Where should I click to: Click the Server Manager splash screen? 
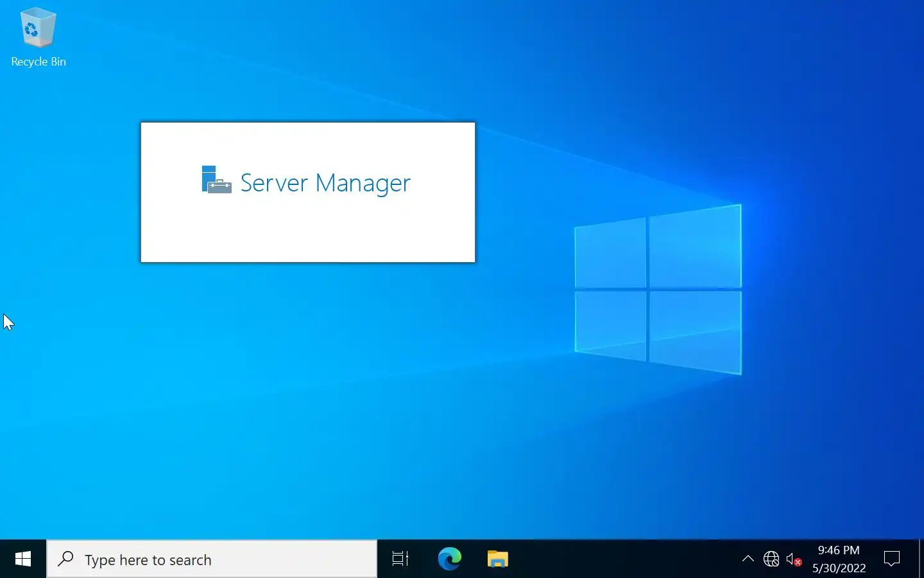[308, 192]
